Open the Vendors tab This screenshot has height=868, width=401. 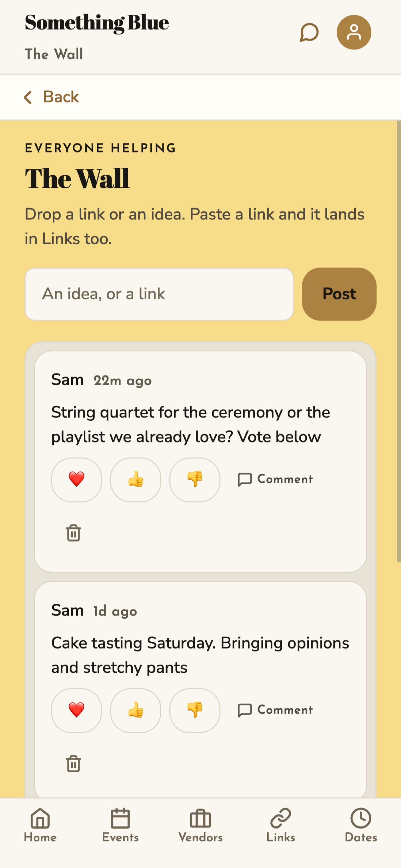click(x=201, y=825)
